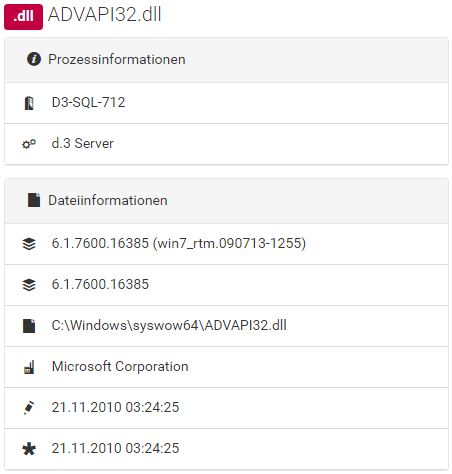Select the ADVAPI32.dll title heading
The width and height of the screenshot is (452, 474).
[x=104, y=15]
